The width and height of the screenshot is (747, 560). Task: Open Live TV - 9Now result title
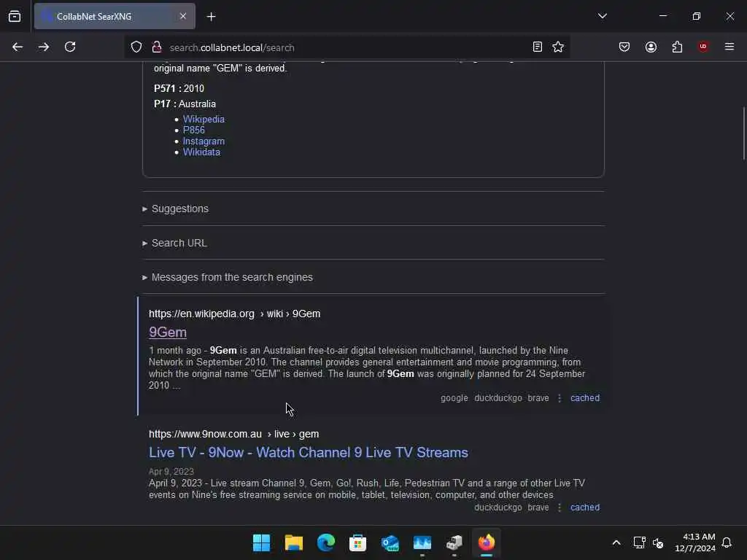pyautogui.click(x=309, y=452)
